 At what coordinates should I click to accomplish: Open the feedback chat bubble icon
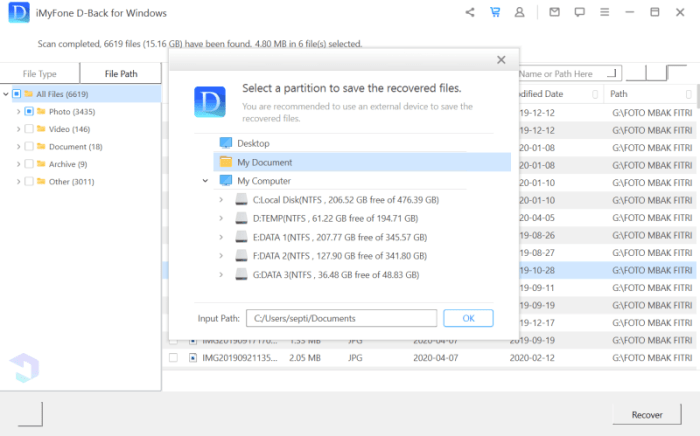click(579, 12)
